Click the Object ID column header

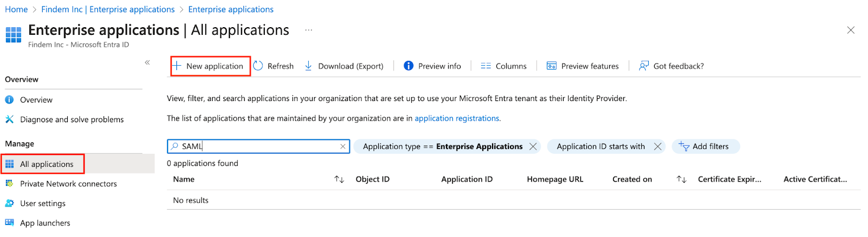[373, 179]
